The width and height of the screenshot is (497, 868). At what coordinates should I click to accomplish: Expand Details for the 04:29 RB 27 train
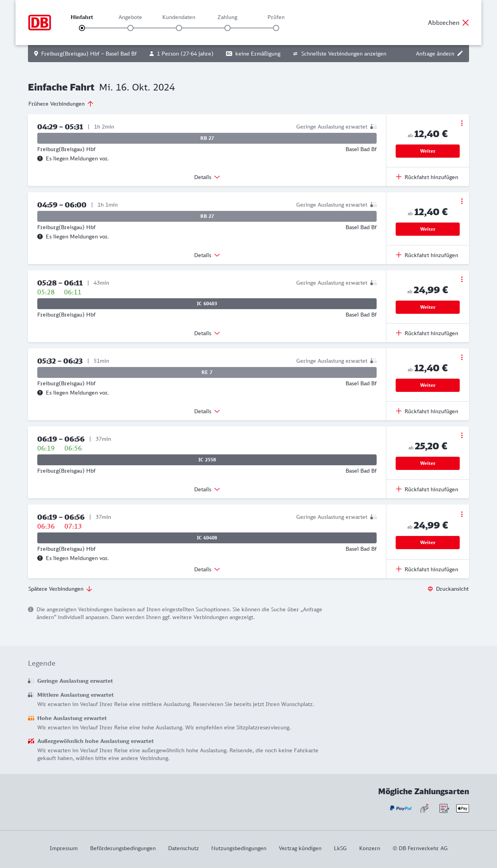(207, 177)
